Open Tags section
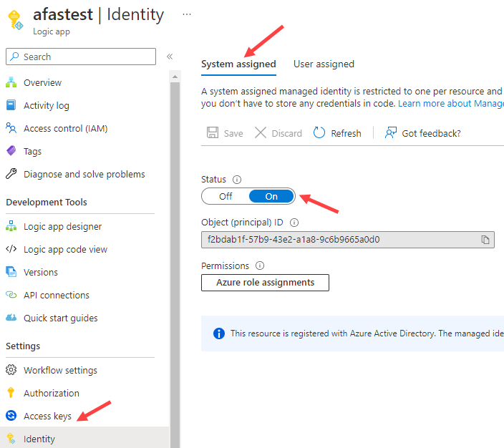Screen dimensions: 504x448 click(32, 151)
